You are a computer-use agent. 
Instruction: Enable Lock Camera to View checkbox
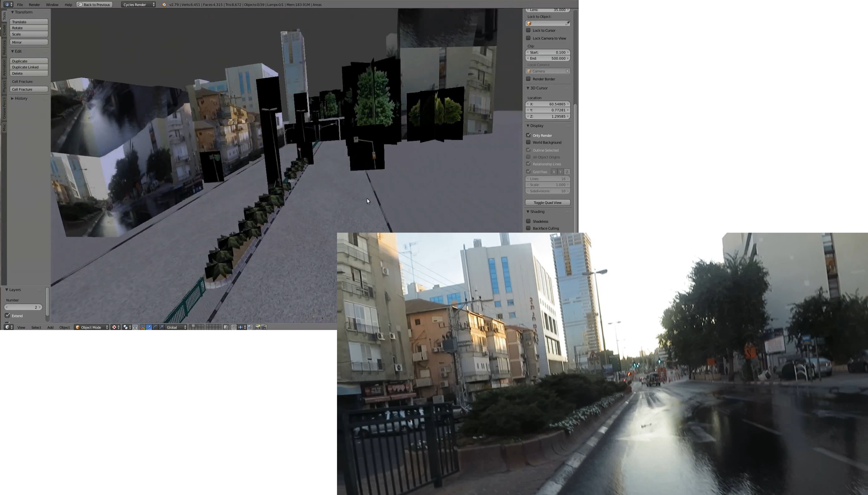pos(528,38)
